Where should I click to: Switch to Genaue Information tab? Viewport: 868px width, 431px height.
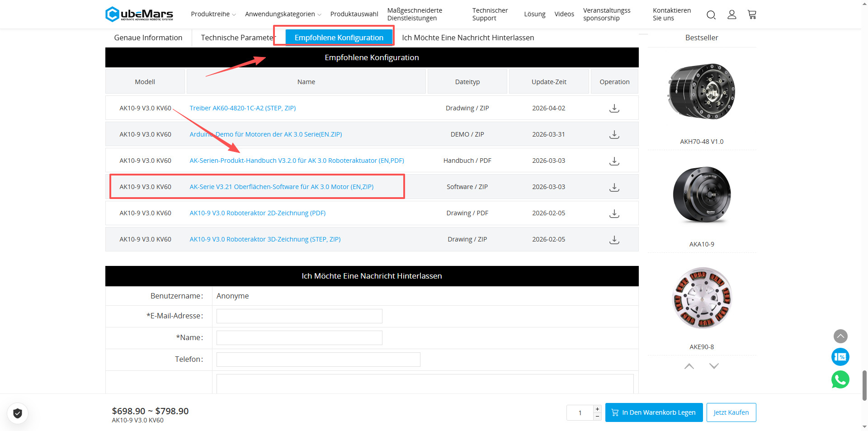tap(148, 38)
